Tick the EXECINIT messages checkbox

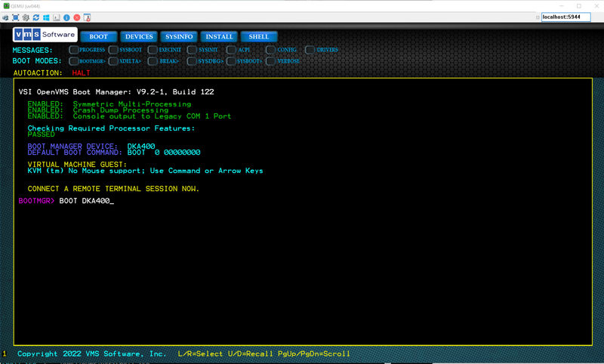click(153, 50)
